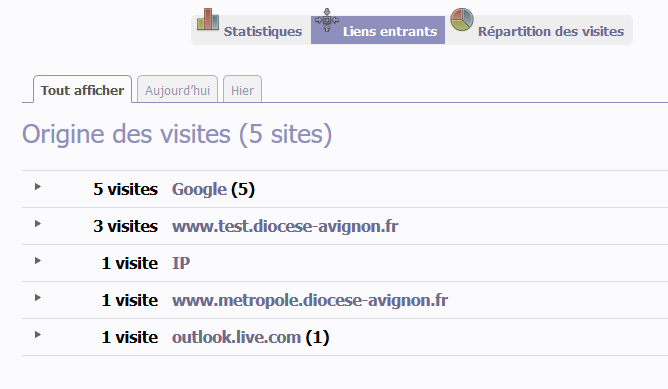Click the '5 visites' count text
Viewport: 668px width, 389px height.
(x=125, y=190)
